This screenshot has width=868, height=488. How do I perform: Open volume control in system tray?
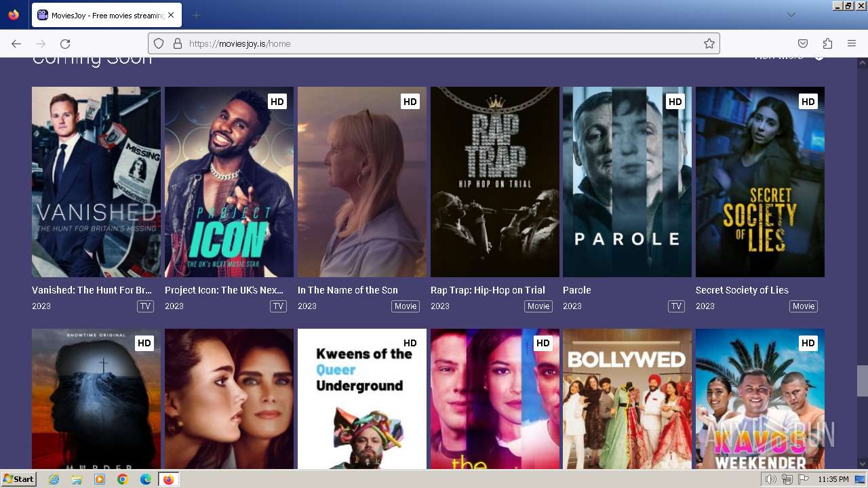[x=771, y=479]
